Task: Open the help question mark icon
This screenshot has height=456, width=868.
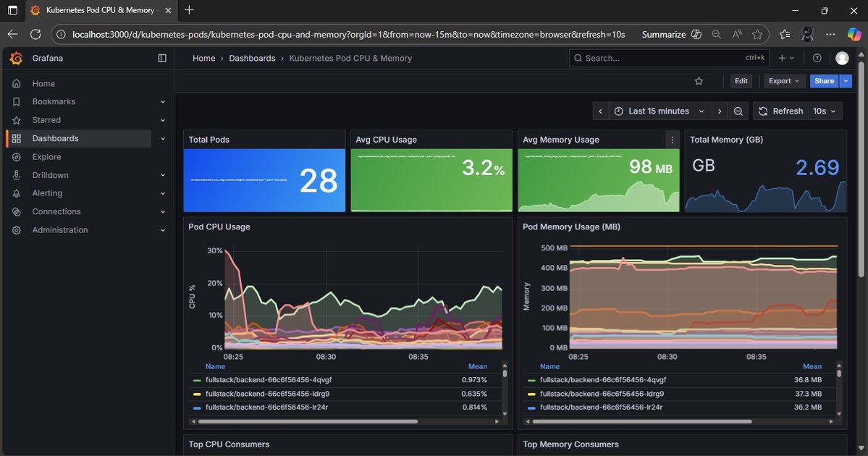Action: tap(817, 58)
